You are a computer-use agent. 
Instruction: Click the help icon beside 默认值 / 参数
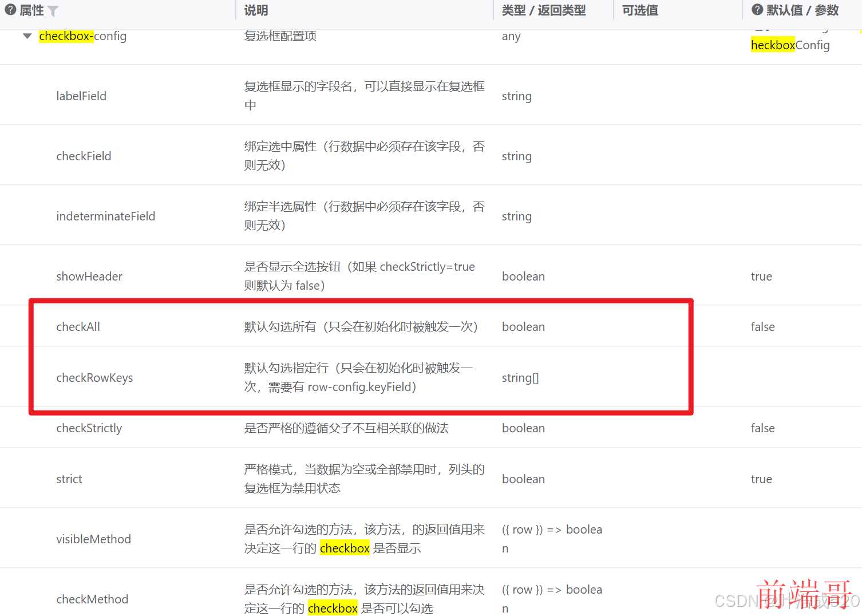coord(757,10)
